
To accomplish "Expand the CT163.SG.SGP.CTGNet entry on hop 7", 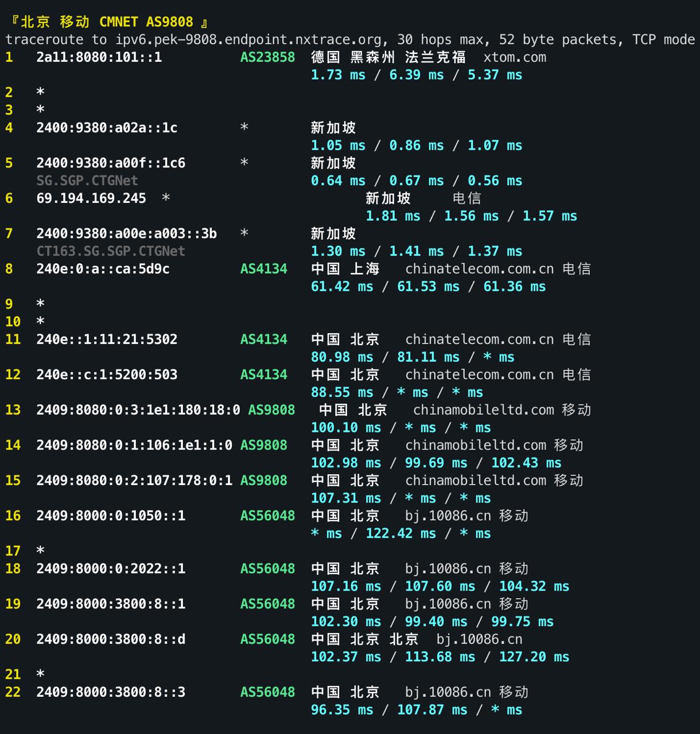I will click(111, 251).
